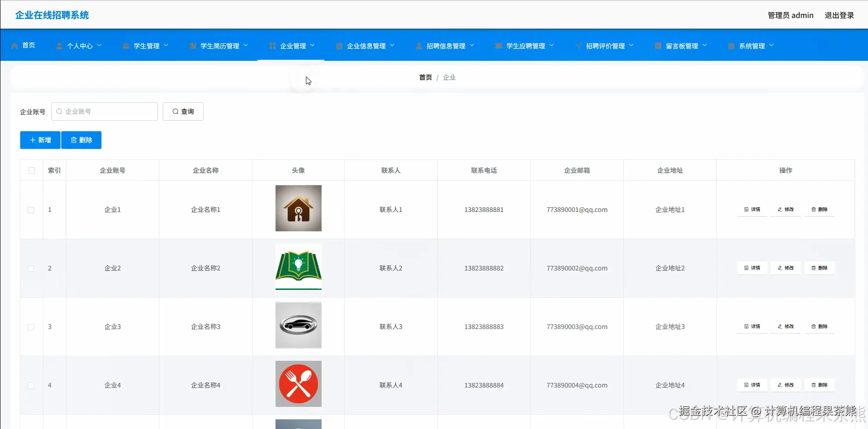
Task: Open the 首页 menu item
Action: tap(23, 45)
